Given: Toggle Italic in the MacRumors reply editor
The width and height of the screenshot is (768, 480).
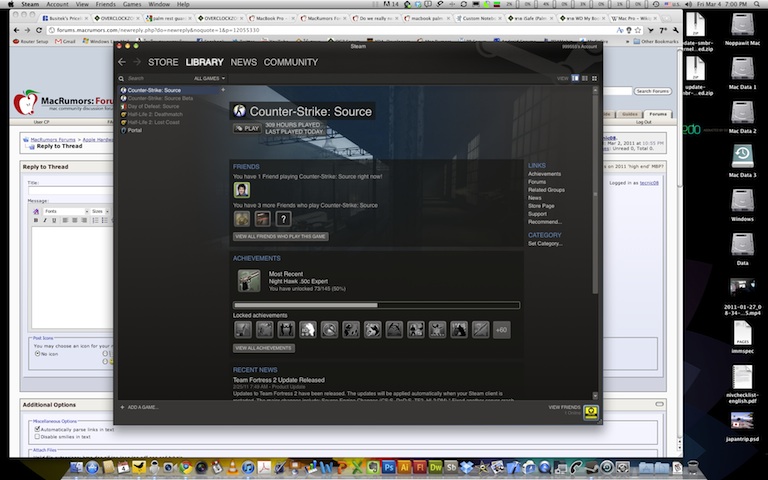Looking at the screenshot, I should (45, 220).
